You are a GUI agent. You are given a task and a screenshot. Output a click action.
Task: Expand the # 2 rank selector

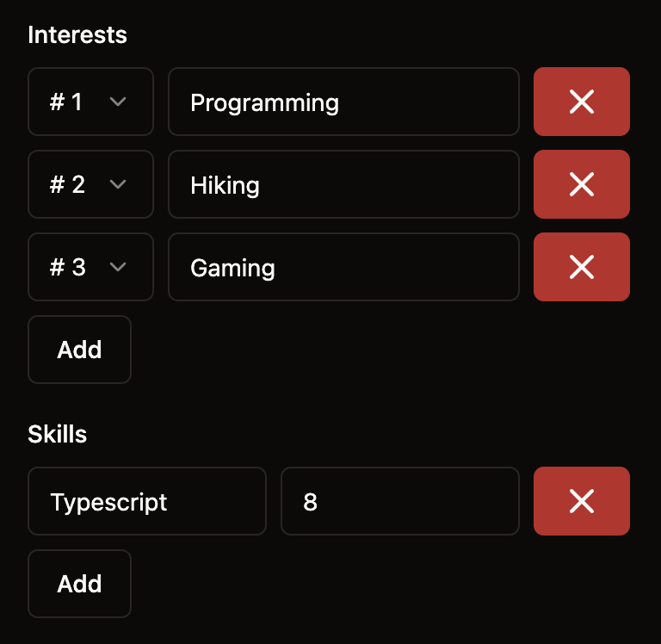tap(90, 184)
